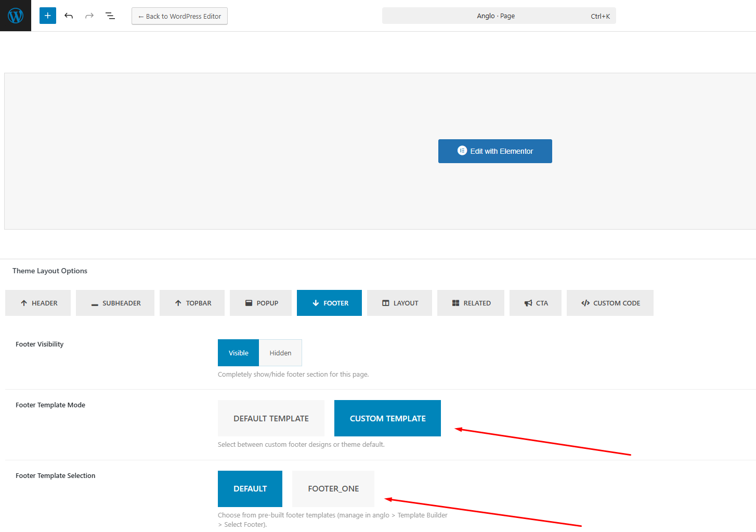Open the CTA megaphone tab
The width and height of the screenshot is (756, 532).
pyautogui.click(x=535, y=303)
